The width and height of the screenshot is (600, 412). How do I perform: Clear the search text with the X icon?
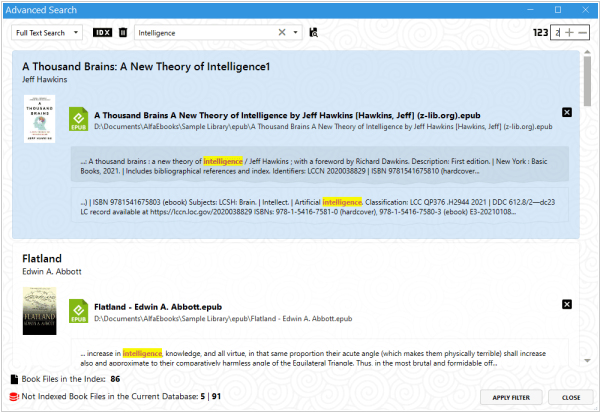coord(282,32)
